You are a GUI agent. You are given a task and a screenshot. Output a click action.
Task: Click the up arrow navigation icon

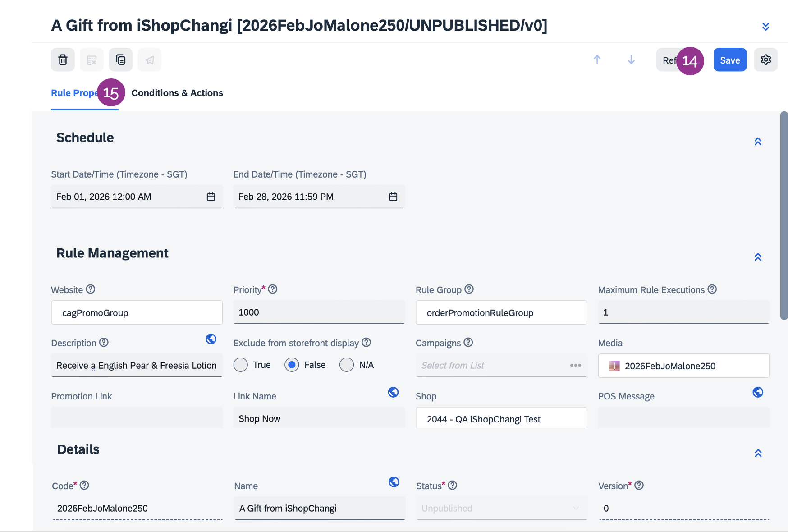(597, 60)
